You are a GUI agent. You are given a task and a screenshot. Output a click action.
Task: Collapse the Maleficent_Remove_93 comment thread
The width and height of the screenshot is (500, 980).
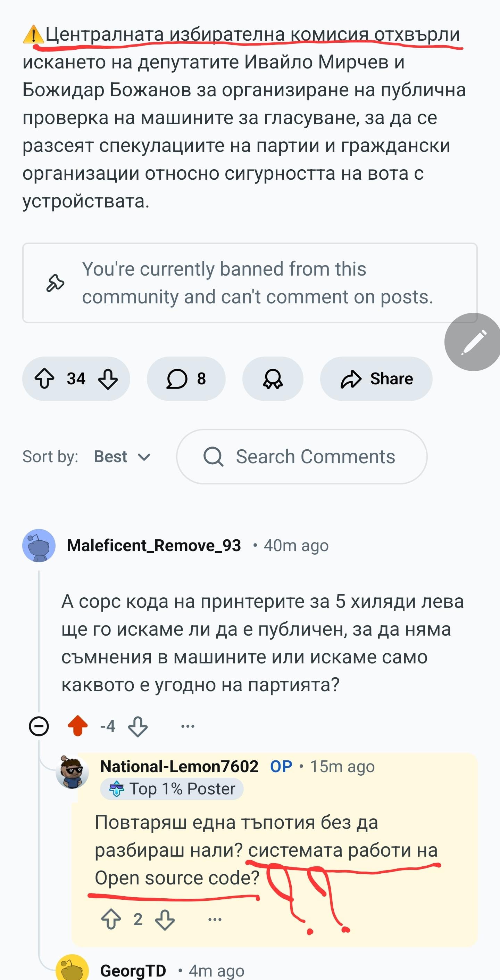(39, 726)
